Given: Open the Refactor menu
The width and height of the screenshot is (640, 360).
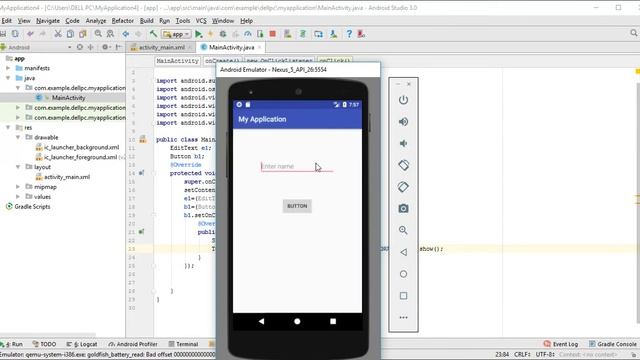Looking at the screenshot, I should tap(122, 20).
